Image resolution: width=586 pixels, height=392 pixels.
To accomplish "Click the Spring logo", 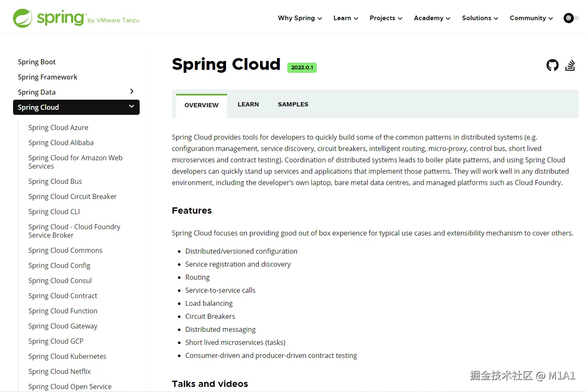I will [x=49, y=18].
